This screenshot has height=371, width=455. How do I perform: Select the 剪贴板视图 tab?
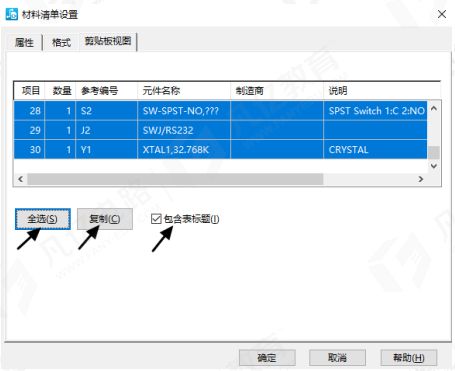pyautogui.click(x=108, y=41)
